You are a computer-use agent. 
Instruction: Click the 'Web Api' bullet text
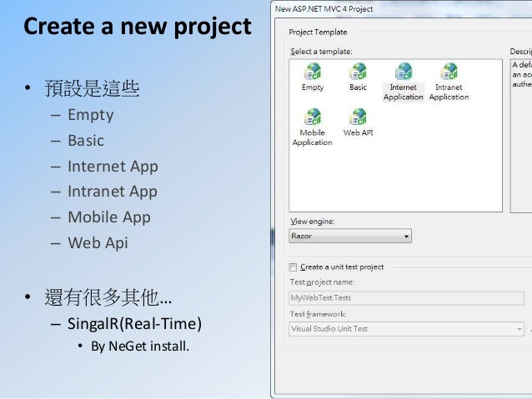coord(98,242)
